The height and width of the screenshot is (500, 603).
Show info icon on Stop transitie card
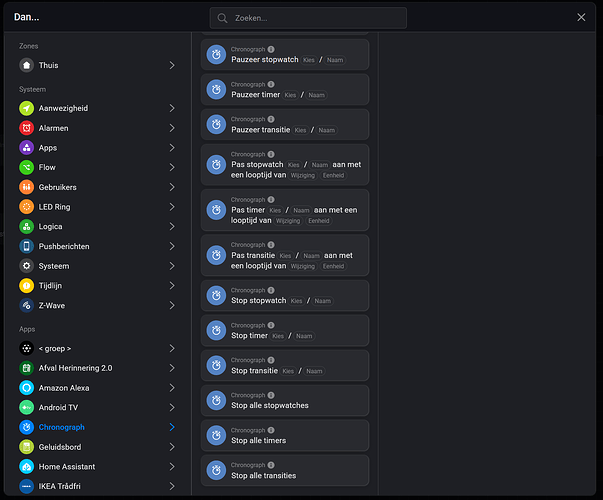[271, 360]
